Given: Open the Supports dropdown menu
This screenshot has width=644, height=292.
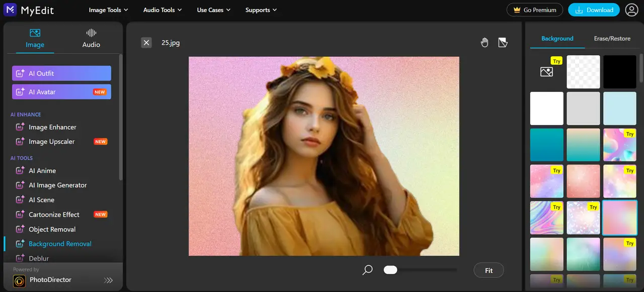Looking at the screenshot, I should pos(261,10).
